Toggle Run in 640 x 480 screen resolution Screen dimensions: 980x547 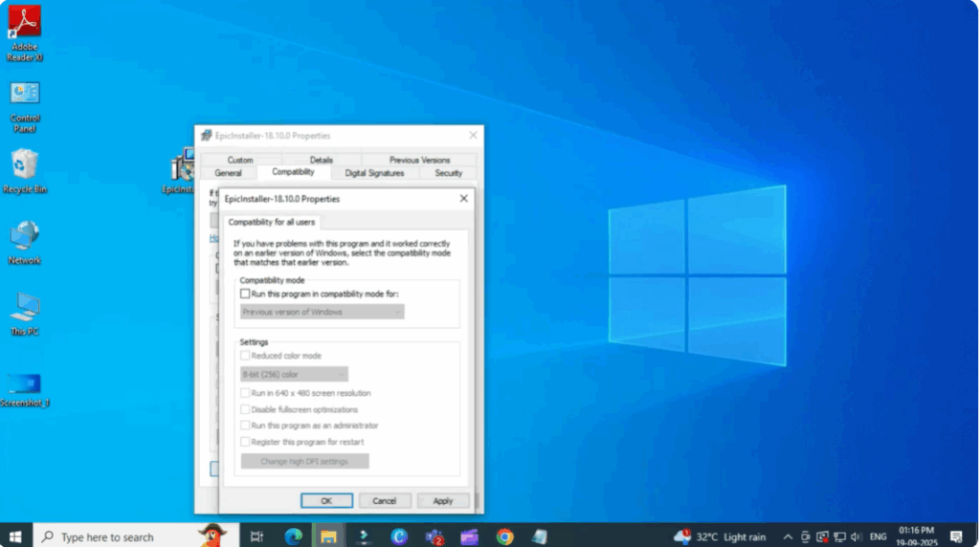(245, 393)
